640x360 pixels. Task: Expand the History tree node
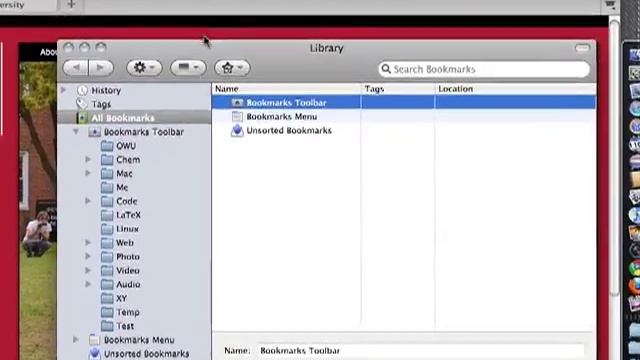tap(64, 90)
